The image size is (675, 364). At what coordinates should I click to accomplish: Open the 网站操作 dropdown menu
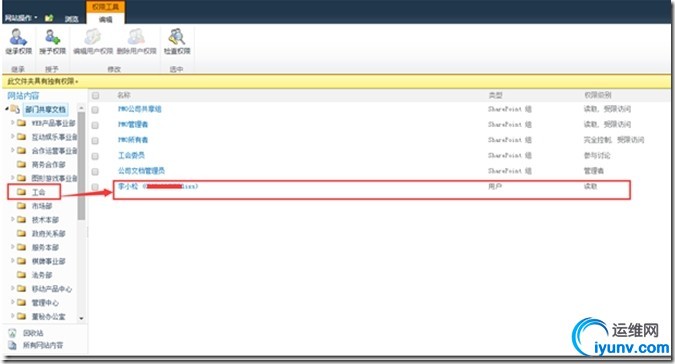click(x=21, y=18)
